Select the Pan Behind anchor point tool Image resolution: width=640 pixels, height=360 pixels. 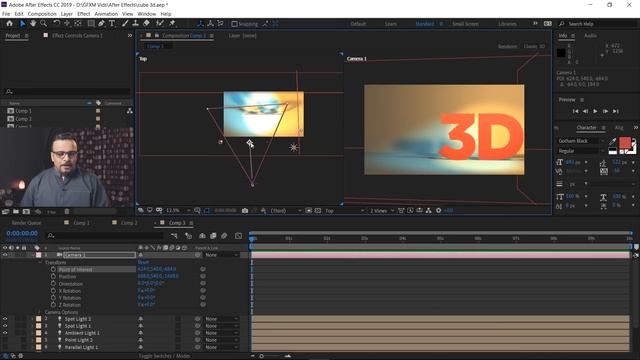point(78,24)
